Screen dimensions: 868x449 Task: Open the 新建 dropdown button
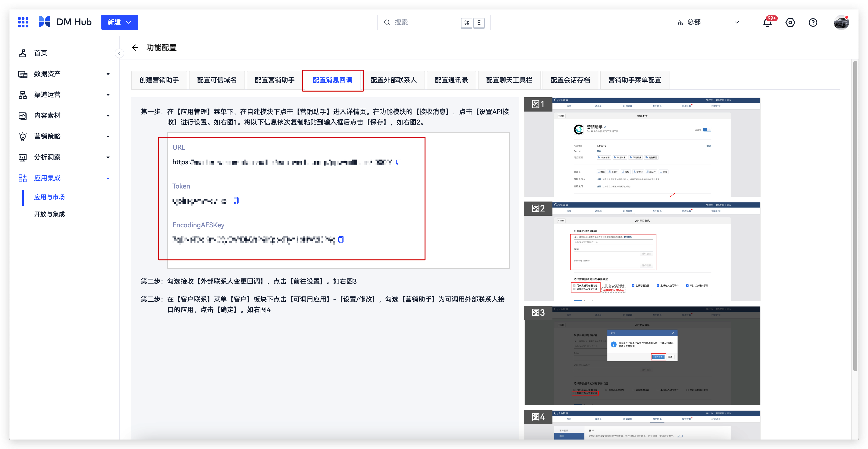click(120, 22)
